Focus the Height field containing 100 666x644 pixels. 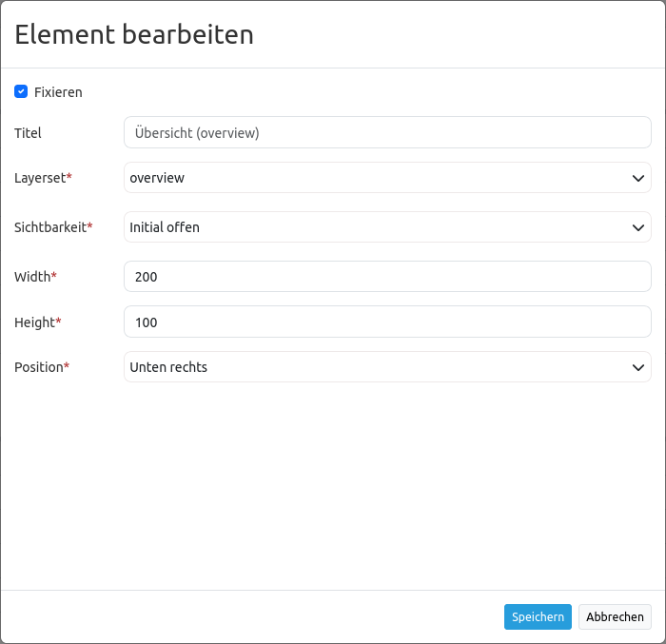coord(387,322)
